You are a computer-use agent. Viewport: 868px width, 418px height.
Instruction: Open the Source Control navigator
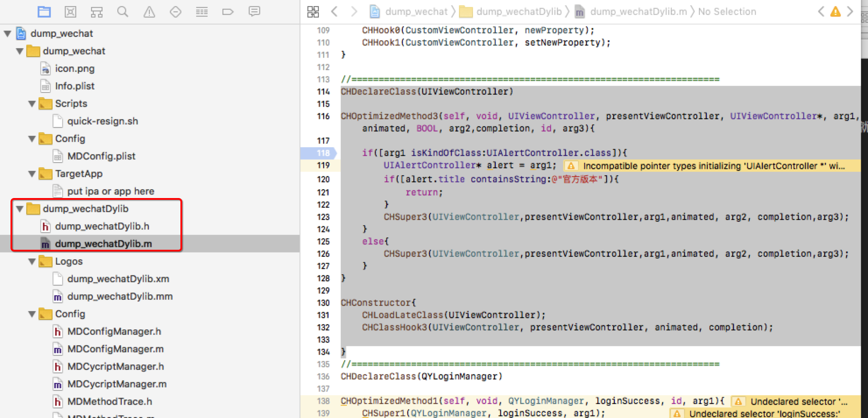click(x=71, y=12)
